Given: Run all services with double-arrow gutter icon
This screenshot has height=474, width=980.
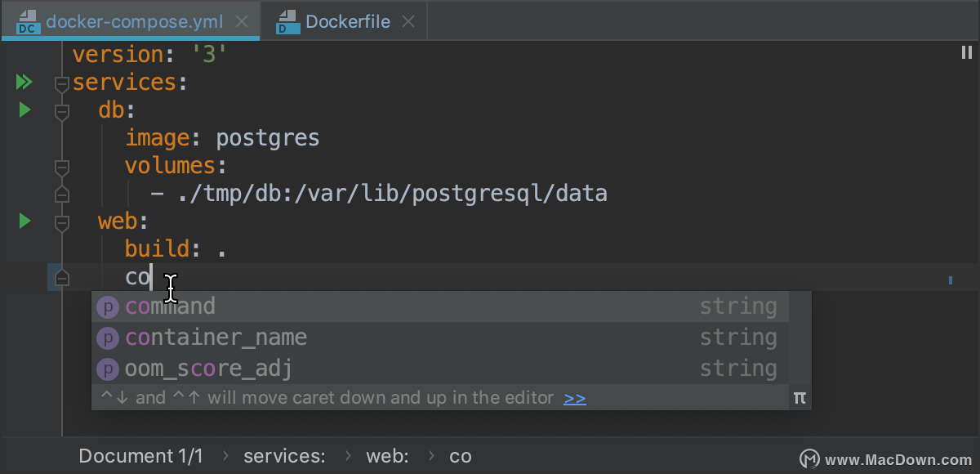Looking at the screenshot, I should point(24,82).
